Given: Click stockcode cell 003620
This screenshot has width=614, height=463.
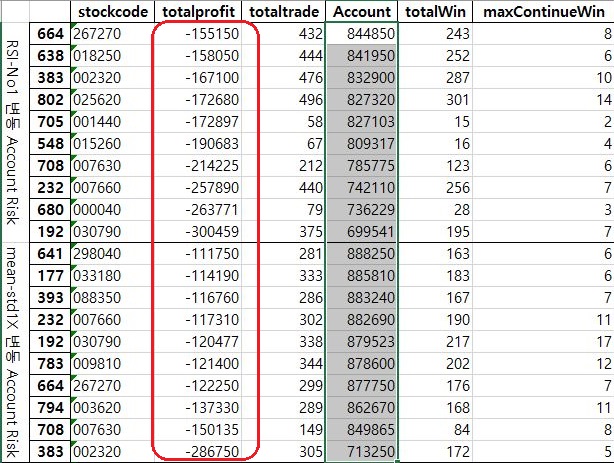Looking at the screenshot, I should 113,407.
